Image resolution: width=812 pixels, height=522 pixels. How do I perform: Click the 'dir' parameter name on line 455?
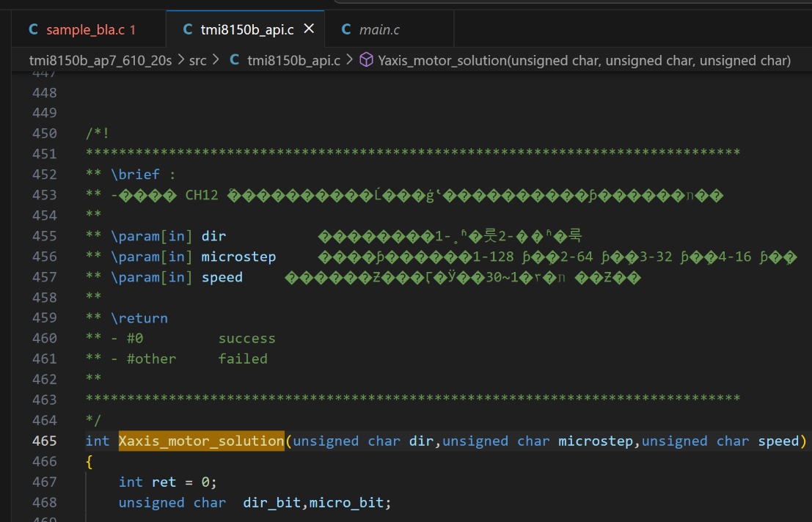pyautogui.click(x=213, y=236)
